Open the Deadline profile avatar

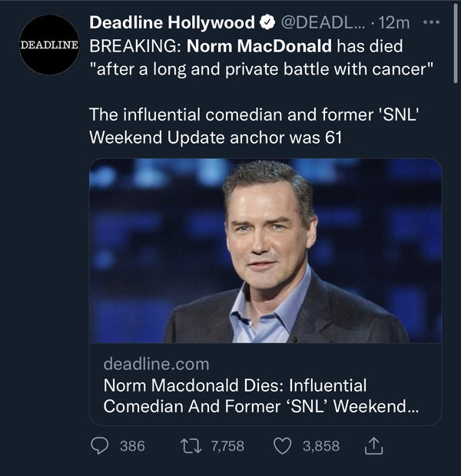pos(49,45)
